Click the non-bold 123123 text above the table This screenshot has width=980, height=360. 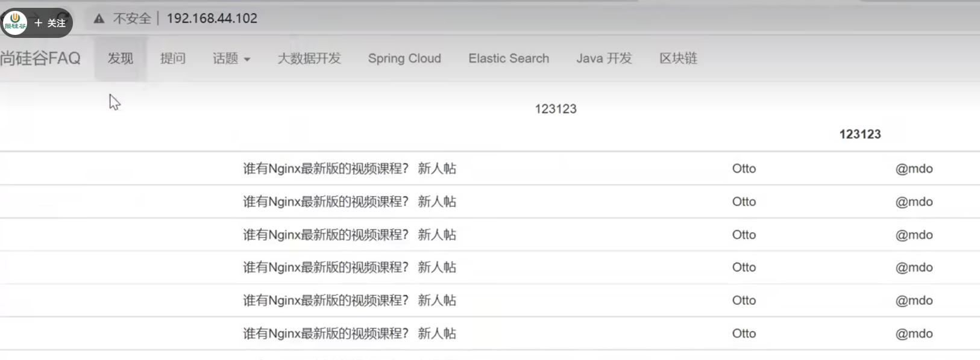coord(555,109)
